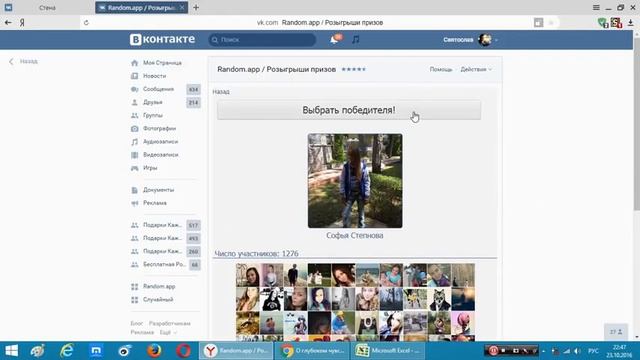Click the Выбрать победителя! button

tap(349, 110)
